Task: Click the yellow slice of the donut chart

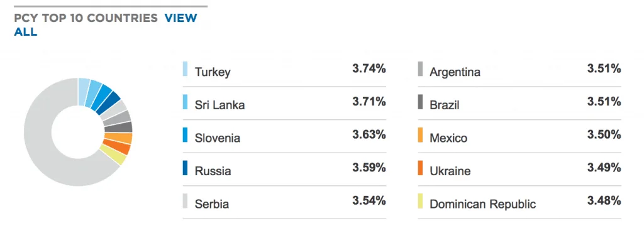Action: pyautogui.click(x=113, y=155)
